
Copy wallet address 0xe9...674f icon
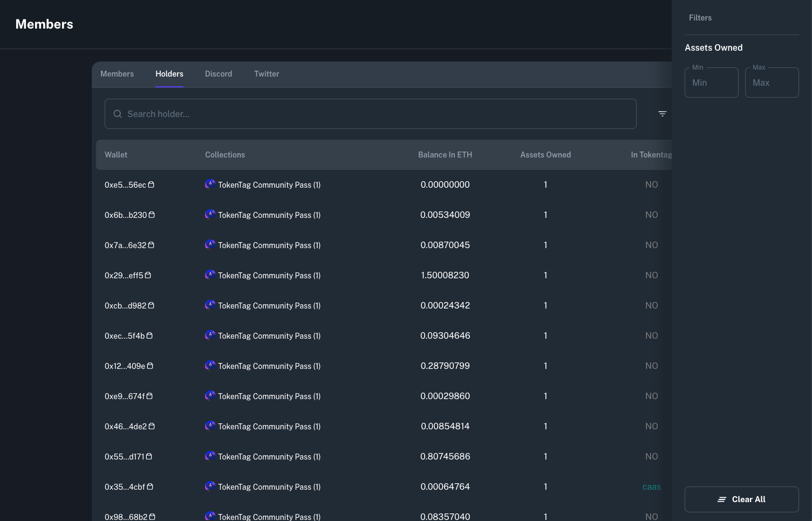tap(149, 396)
